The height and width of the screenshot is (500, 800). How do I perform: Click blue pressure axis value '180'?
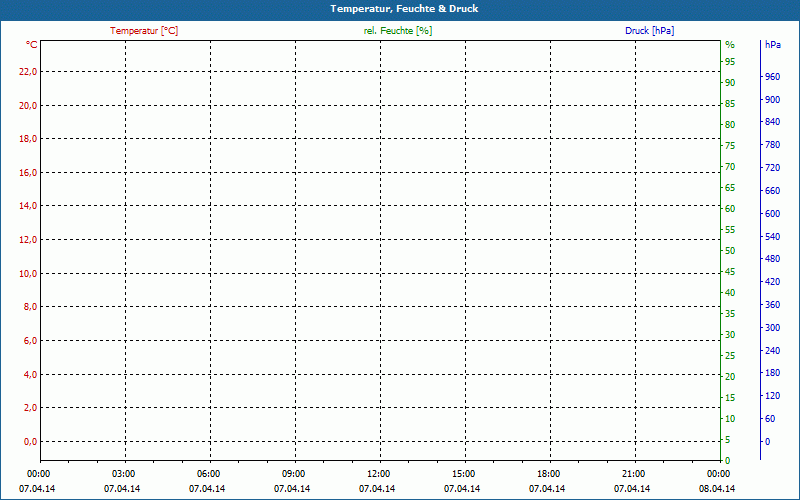pos(773,373)
